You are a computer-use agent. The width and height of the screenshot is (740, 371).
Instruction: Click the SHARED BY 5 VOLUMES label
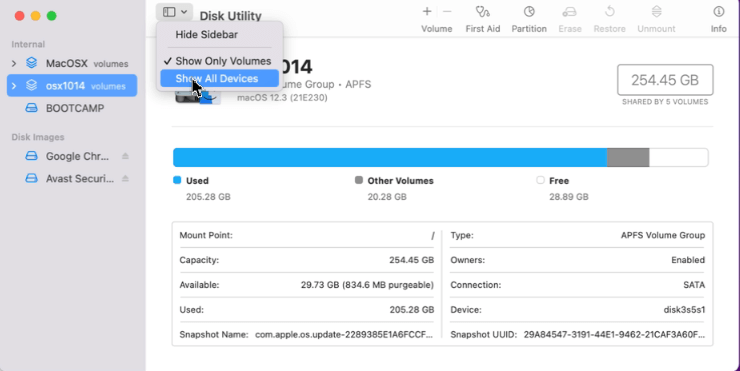tap(665, 102)
